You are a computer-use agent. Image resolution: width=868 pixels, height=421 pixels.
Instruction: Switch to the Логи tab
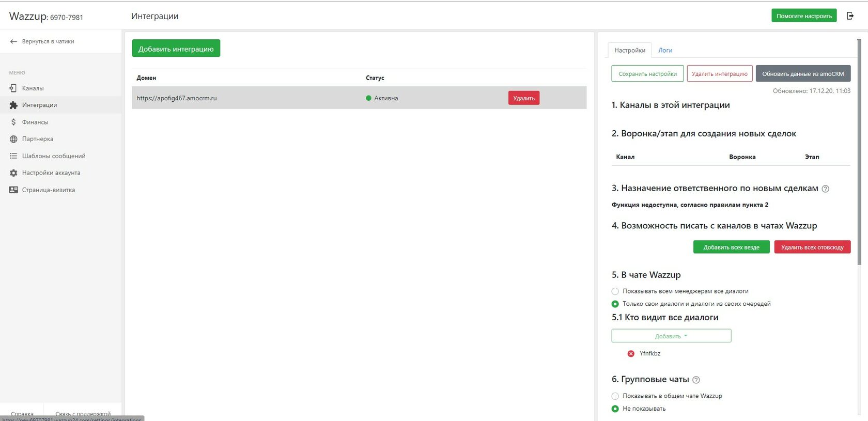pos(665,50)
